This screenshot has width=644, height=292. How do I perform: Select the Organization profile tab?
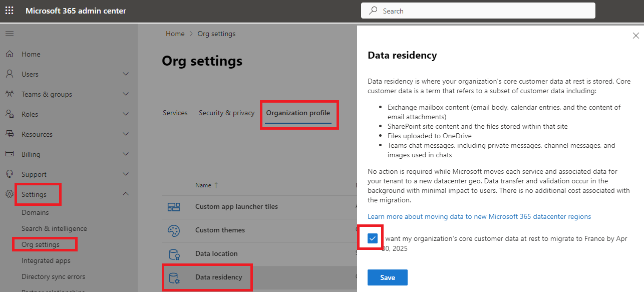pos(298,113)
